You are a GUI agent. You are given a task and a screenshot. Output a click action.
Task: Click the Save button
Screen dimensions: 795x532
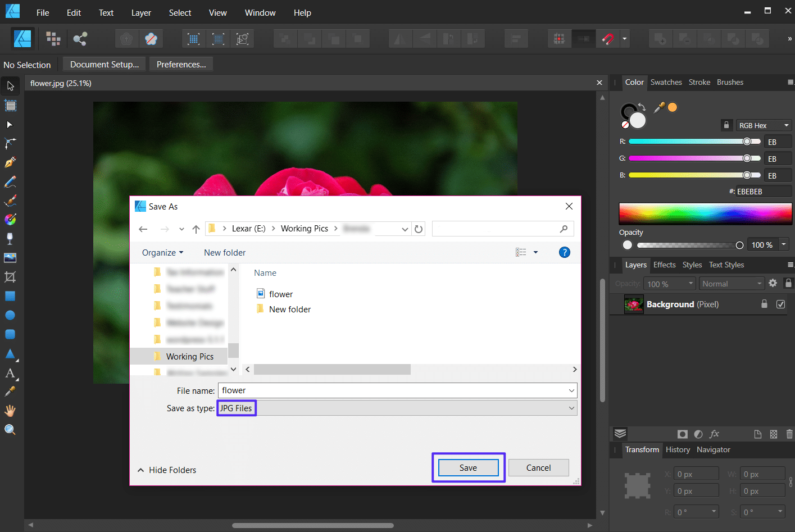coord(468,467)
